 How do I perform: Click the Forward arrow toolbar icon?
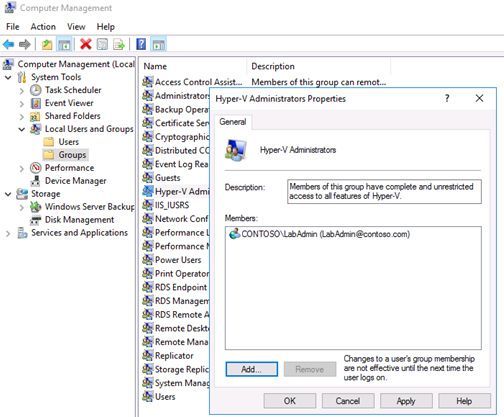tap(25, 44)
